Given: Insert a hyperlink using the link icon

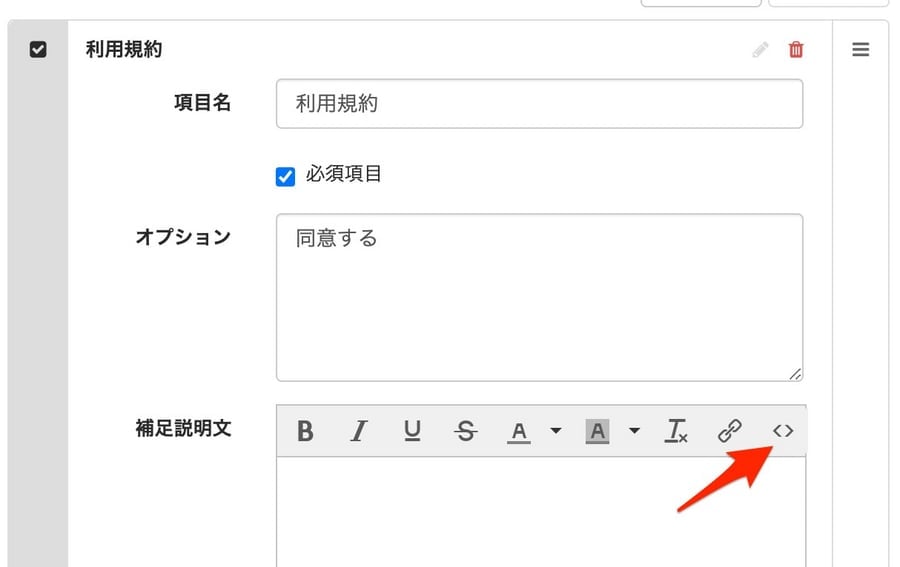Looking at the screenshot, I should [x=730, y=431].
